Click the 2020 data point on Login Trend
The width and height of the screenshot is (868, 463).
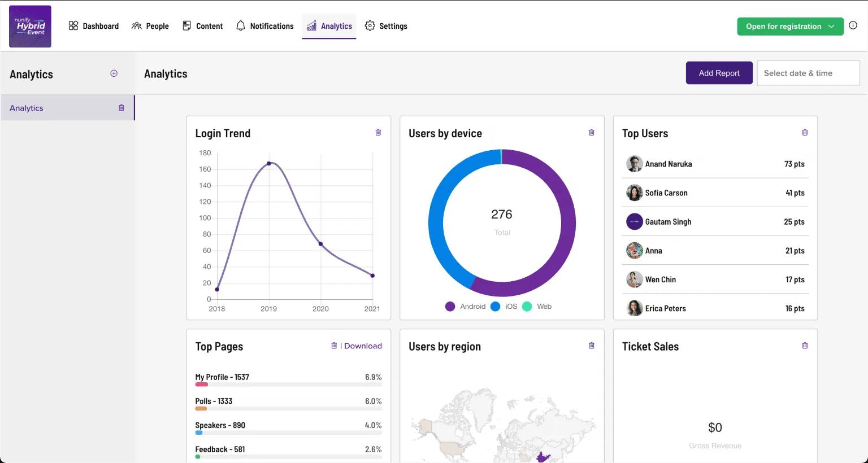pos(321,244)
